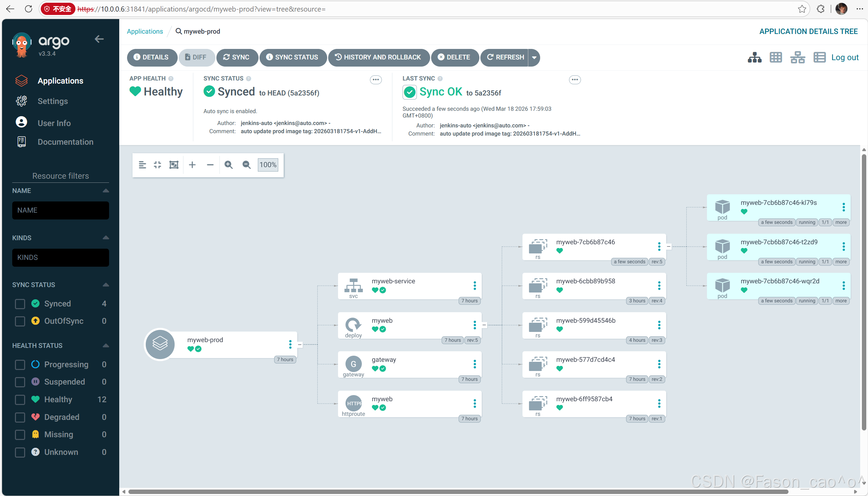Open Settings in the sidebar
The image size is (868, 496).
(x=52, y=101)
